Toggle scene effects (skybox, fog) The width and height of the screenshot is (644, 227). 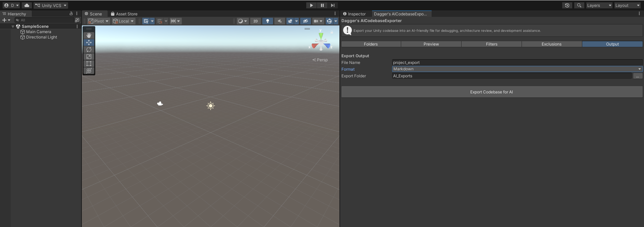coord(290,21)
